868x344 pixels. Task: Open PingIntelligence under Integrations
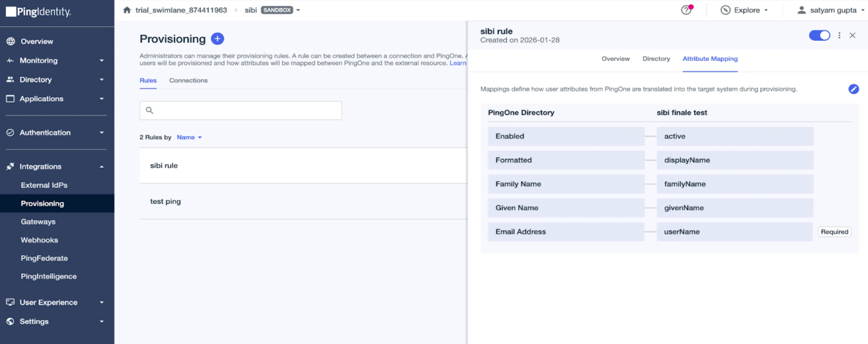click(x=49, y=276)
